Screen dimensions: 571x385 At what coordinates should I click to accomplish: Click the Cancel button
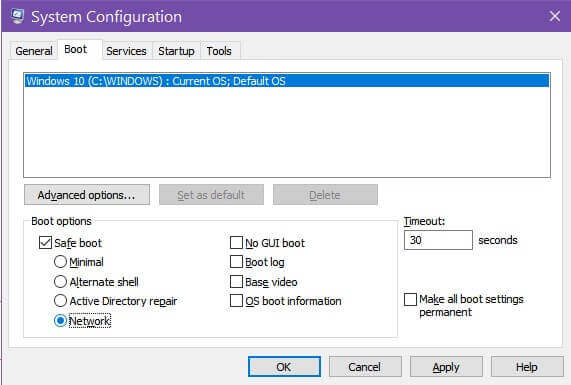365,367
